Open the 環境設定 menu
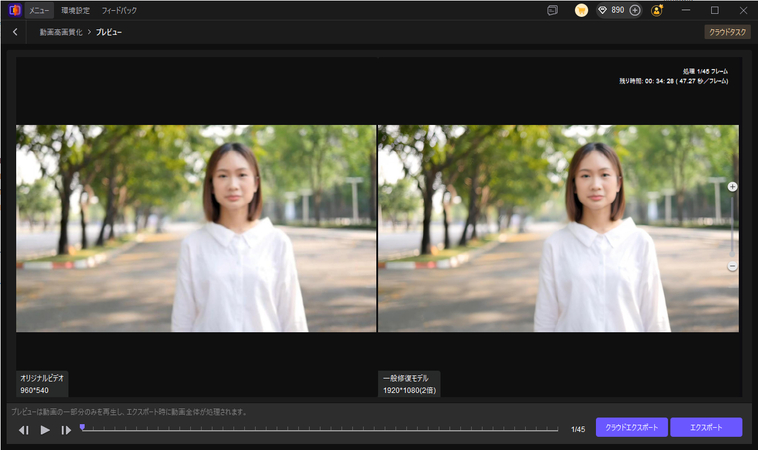The height and width of the screenshot is (450, 758). point(74,10)
